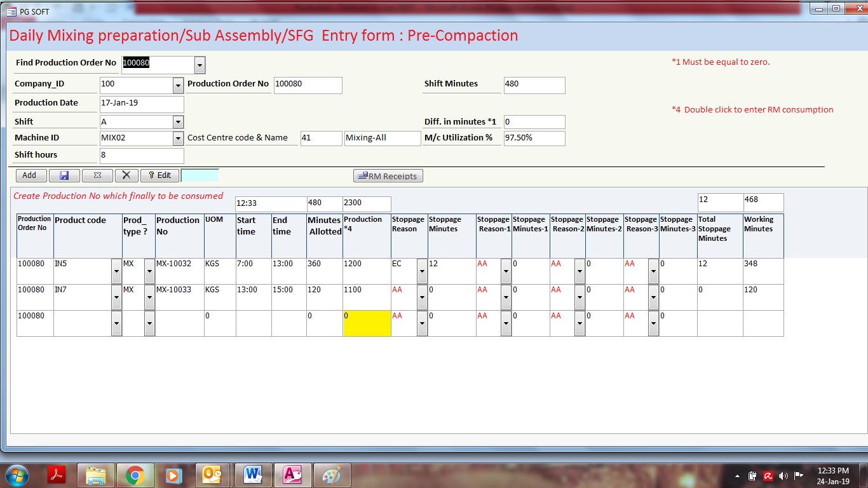The image size is (868, 488).
Task: Open File Explorer from the taskbar
Action: tap(96, 475)
